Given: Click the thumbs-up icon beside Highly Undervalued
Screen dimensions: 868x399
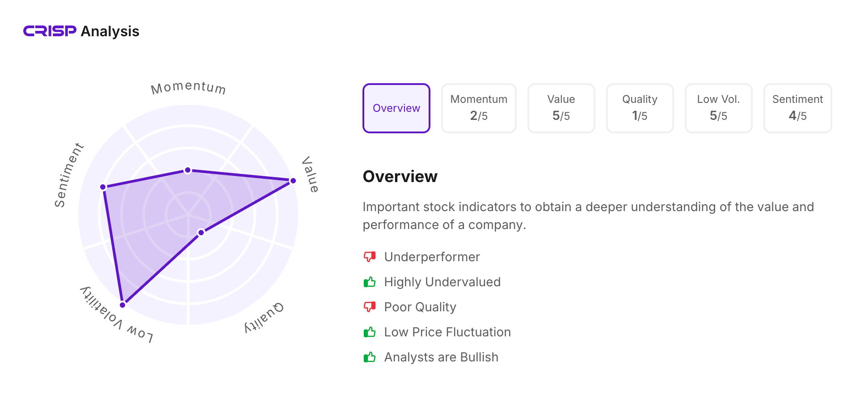Looking at the screenshot, I should point(370,282).
